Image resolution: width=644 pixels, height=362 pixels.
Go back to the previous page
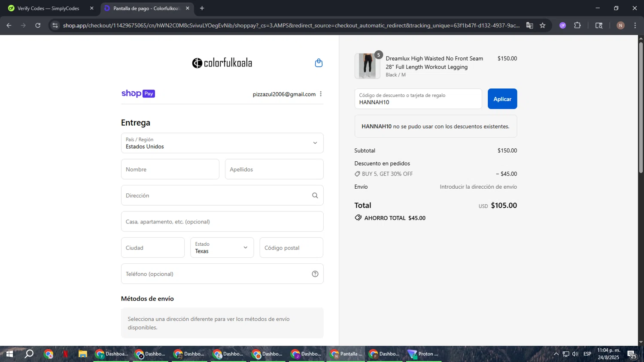pos(9,25)
